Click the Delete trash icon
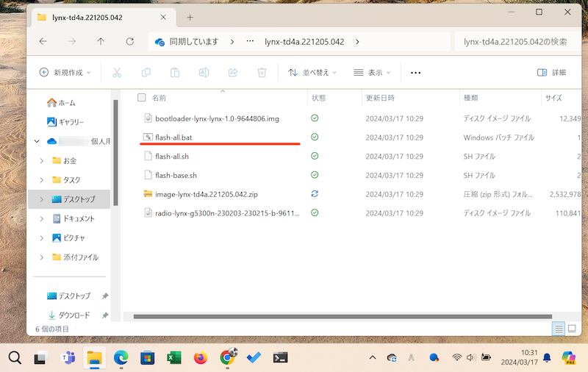 click(262, 73)
